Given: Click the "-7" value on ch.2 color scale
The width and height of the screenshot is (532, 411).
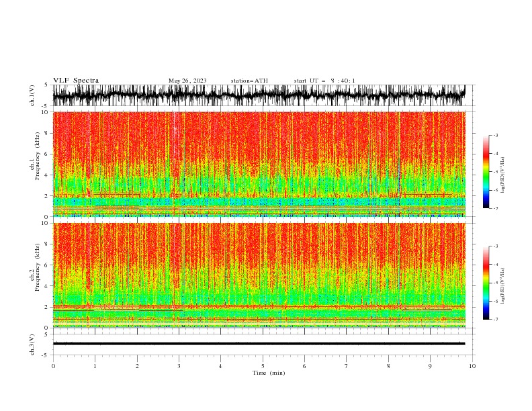Looking at the screenshot, I should [x=495, y=319].
